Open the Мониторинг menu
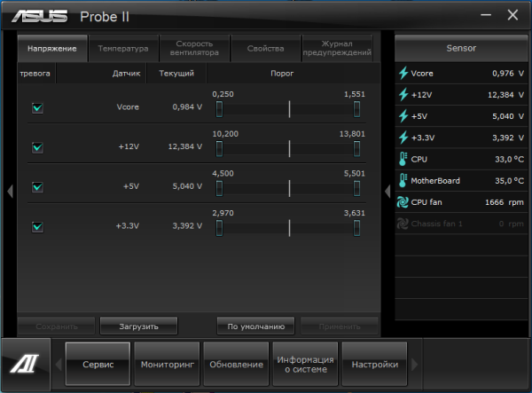Screen dimensions: 532x393 point(167,364)
